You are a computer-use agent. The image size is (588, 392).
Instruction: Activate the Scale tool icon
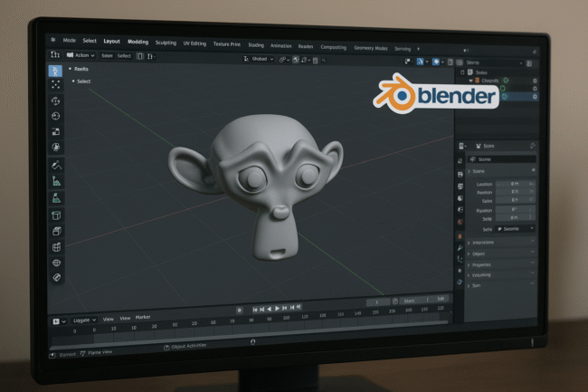tap(56, 131)
